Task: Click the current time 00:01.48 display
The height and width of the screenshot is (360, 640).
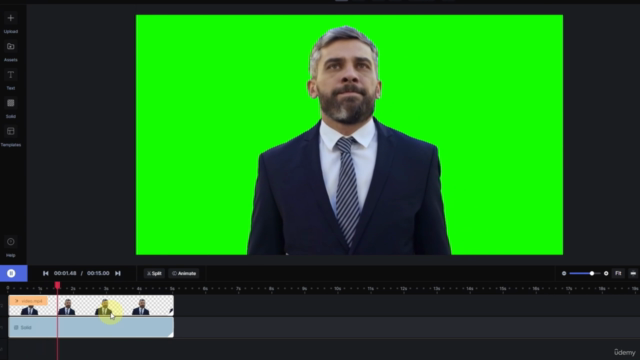Action: click(65, 273)
